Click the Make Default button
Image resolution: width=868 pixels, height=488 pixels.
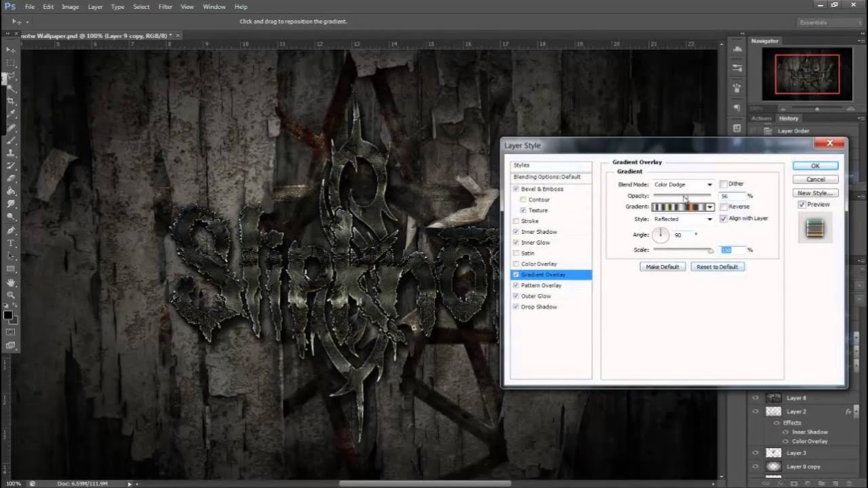coord(663,267)
